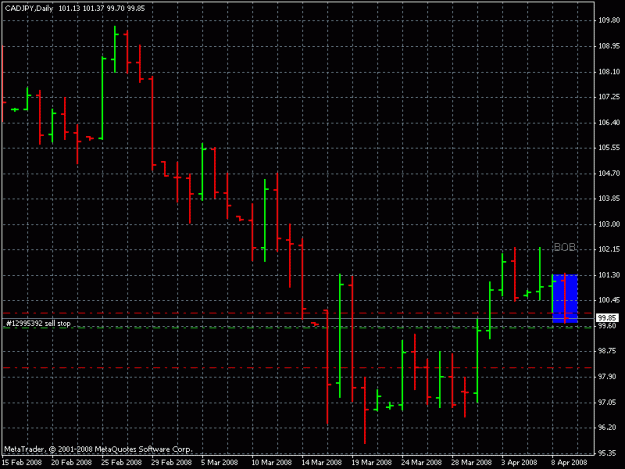This screenshot has width=625, height=469.
Task: Click the 101.30 price axis label
Action: (609, 275)
